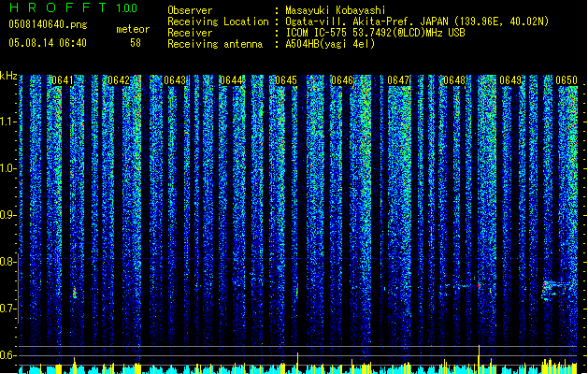The width and height of the screenshot is (588, 374).
Task: Click the 0647 time marker
Action: click(398, 80)
